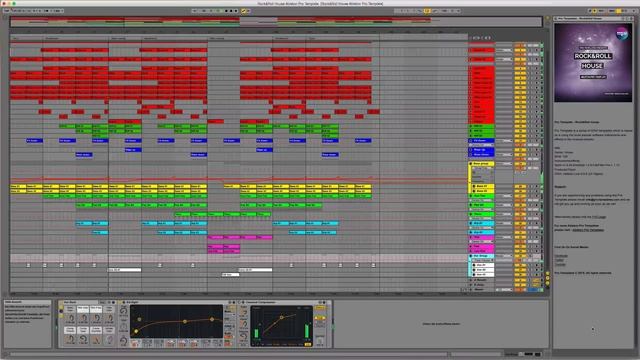Collapse the Aux group track
This screenshot has width=640, height=360.
[471, 256]
